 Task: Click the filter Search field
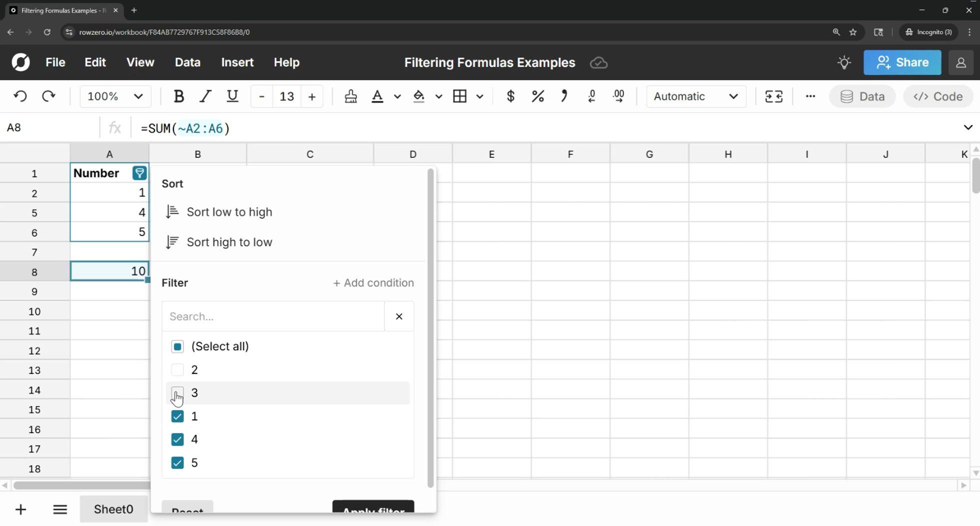pyautogui.click(x=273, y=317)
